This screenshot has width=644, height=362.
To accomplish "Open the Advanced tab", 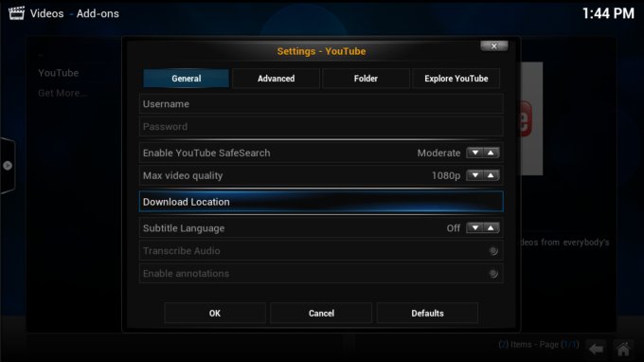I will (276, 78).
